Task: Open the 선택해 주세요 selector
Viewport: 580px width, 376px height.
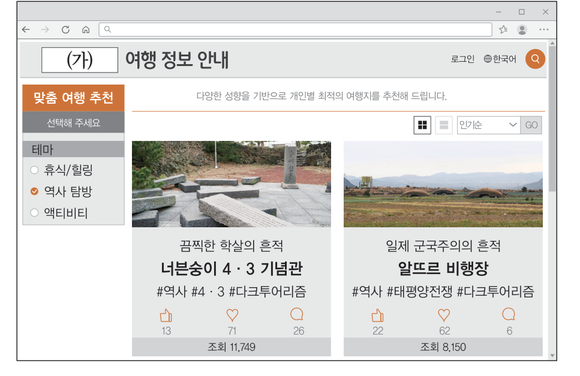Action: [73, 122]
